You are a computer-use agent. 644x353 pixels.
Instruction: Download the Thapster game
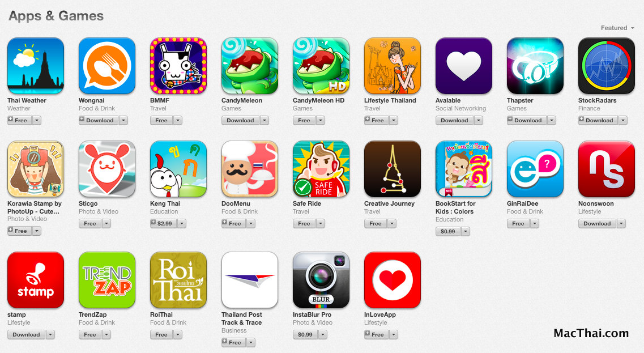click(527, 121)
